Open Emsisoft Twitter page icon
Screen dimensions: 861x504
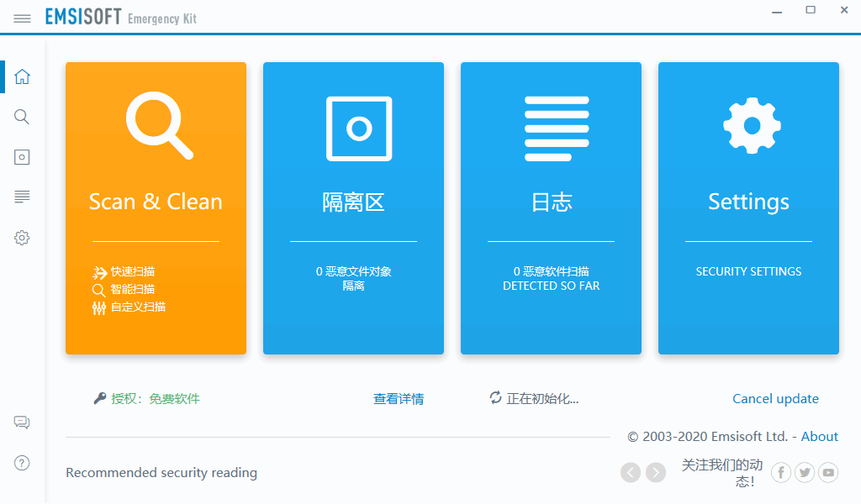[805, 472]
